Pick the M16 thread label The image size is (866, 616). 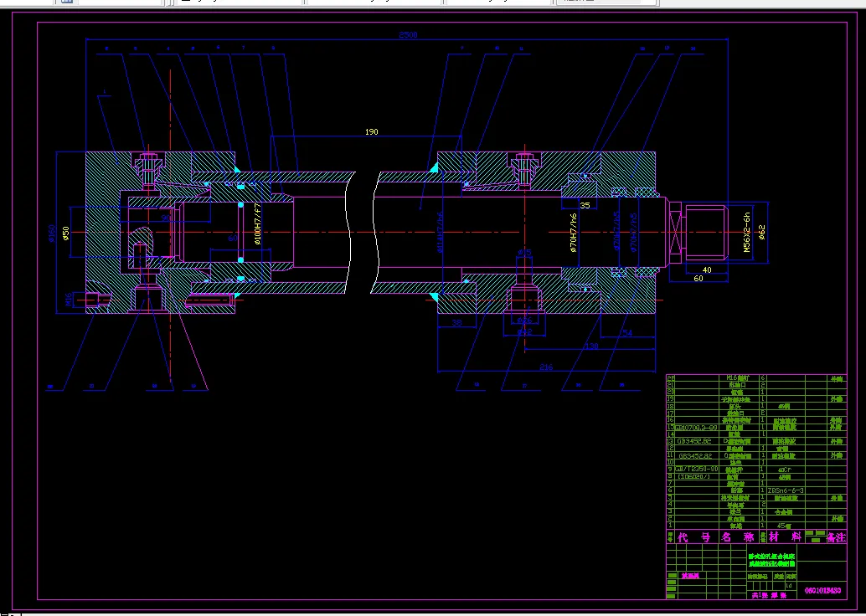click(69, 300)
